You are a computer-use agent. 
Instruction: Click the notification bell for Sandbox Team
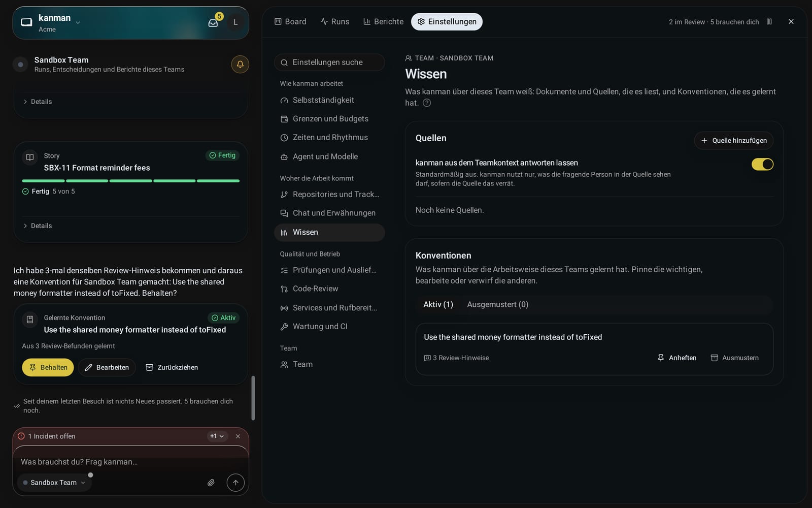(x=240, y=64)
